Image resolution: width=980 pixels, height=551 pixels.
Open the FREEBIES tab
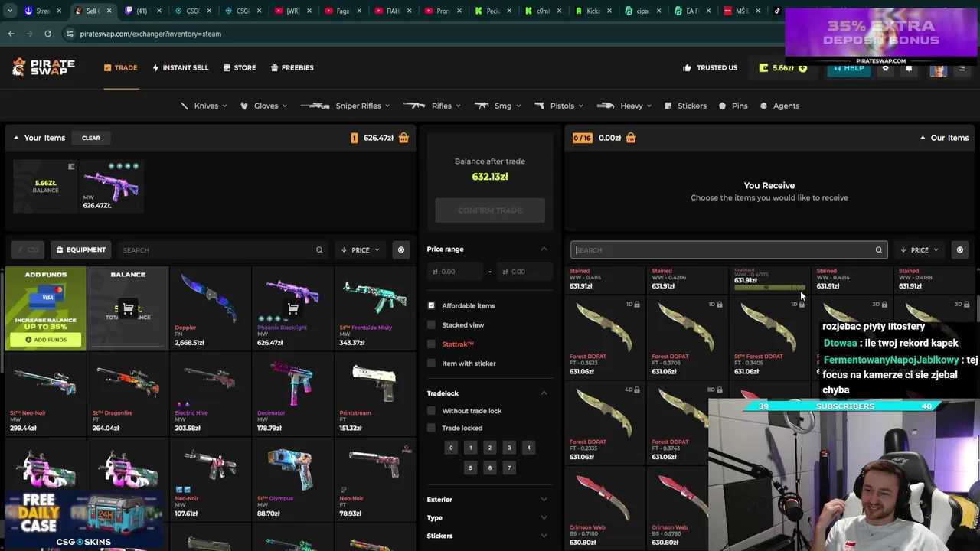(x=292, y=67)
